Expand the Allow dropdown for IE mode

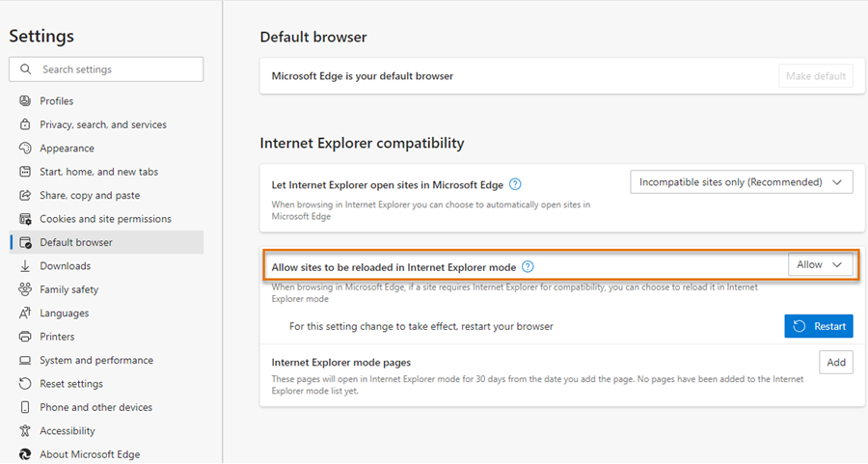click(820, 265)
